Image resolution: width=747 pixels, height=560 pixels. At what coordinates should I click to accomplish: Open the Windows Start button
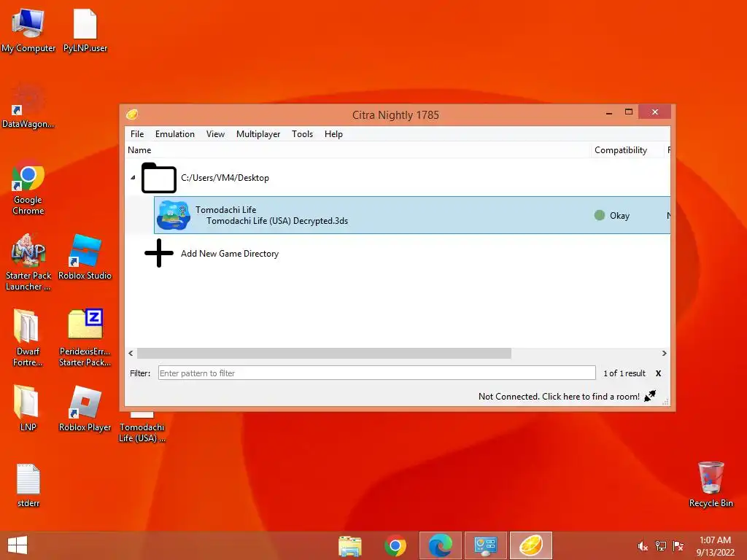[18, 545]
